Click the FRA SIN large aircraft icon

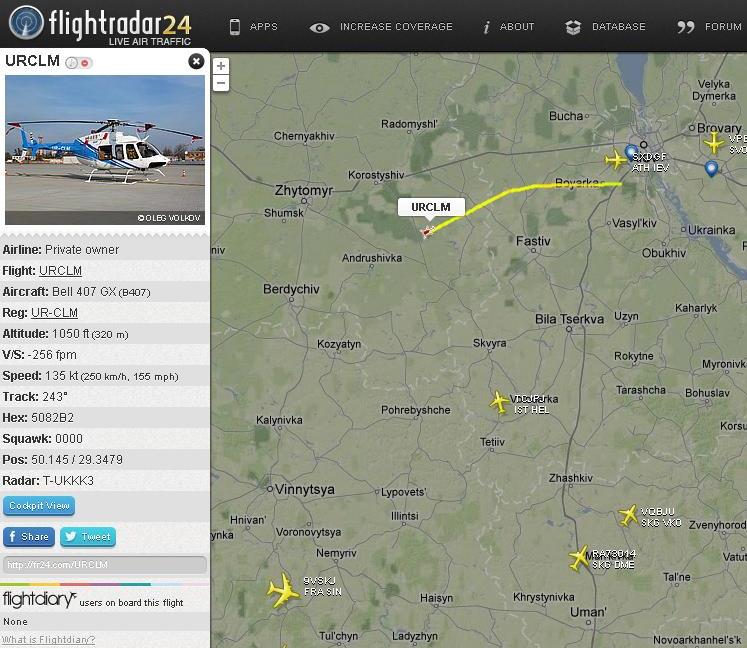coord(283,591)
